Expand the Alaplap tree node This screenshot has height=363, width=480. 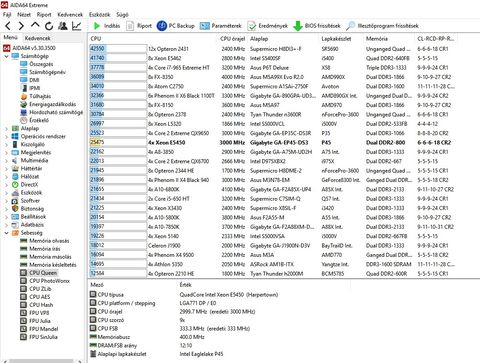point(6,128)
